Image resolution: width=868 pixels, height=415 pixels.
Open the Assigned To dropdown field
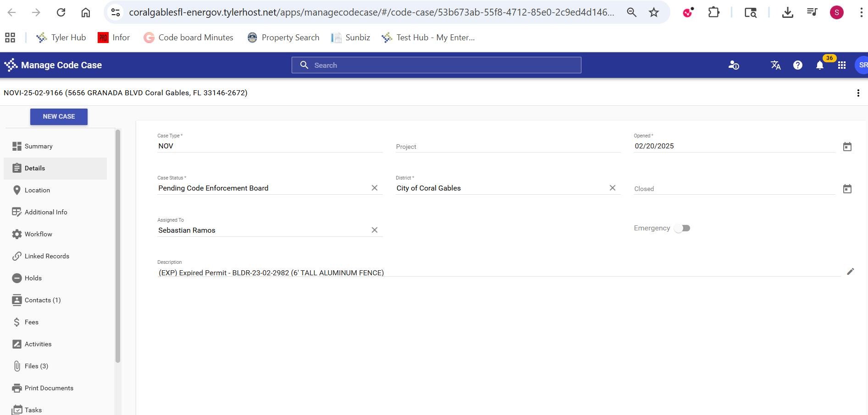[x=261, y=230]
